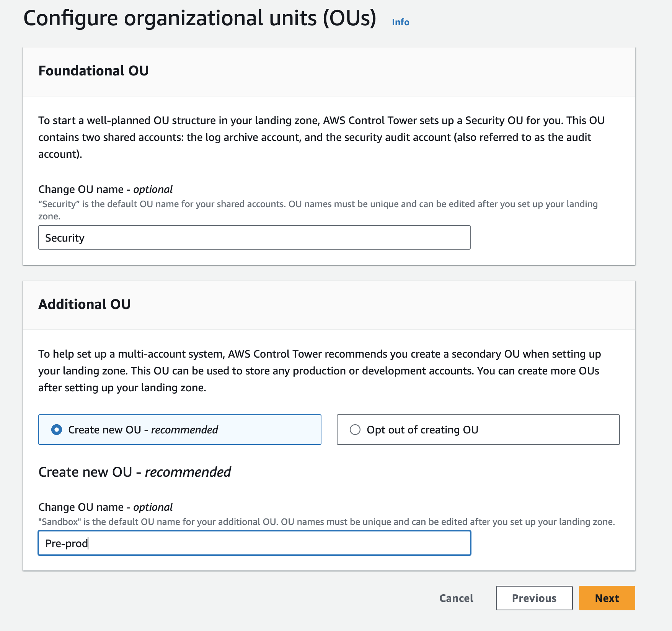Open the Info link beside the page title
Viewport: 672px width, 631px height.
[x=400, y=22]
